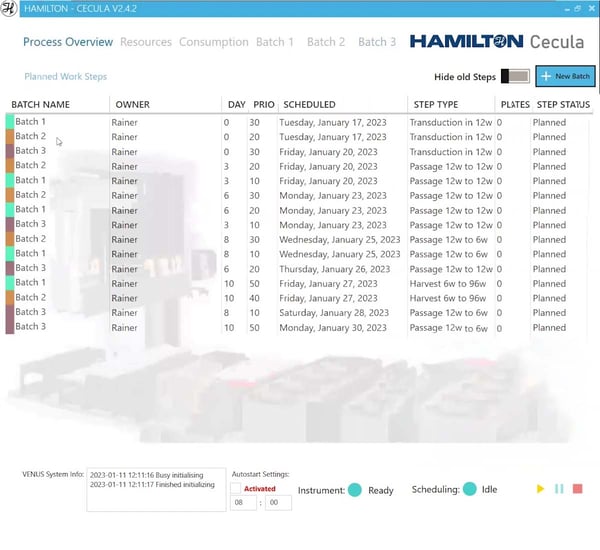
Task: Click the HAMILTON Cecula brand logo
Action: (496, 42)
